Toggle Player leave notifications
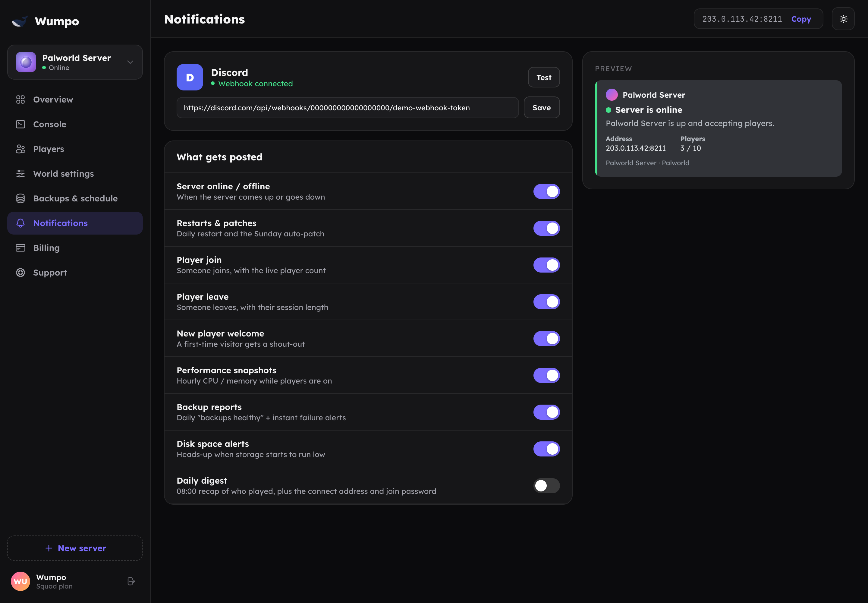This screenshot has height=603, width=868. tap(546, 302)
